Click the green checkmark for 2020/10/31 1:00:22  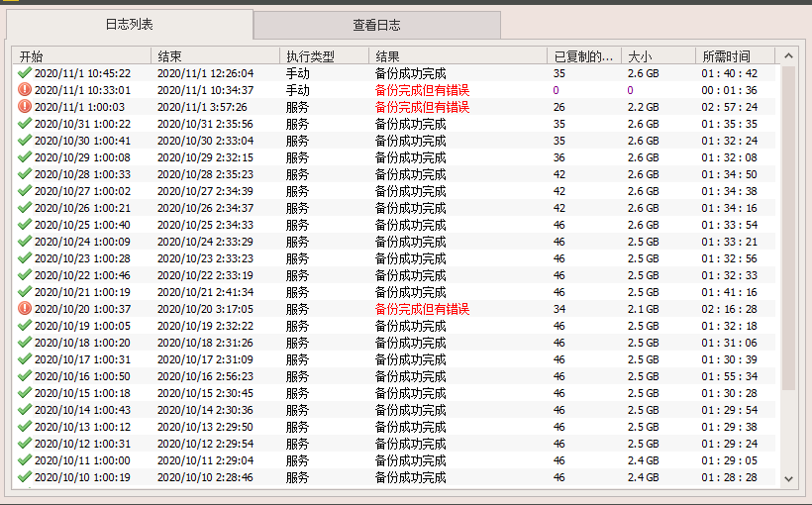(25, 124)
